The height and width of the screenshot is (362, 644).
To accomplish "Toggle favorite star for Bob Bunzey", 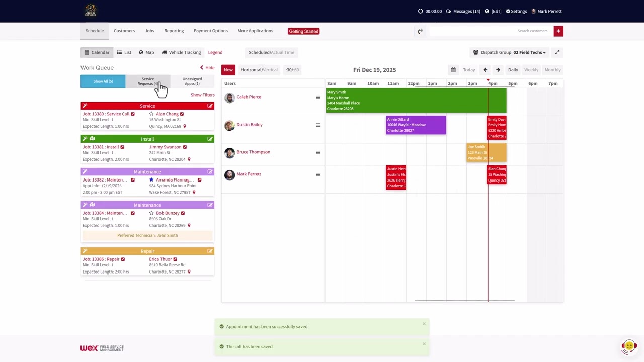I will click(x=151, y=213).
